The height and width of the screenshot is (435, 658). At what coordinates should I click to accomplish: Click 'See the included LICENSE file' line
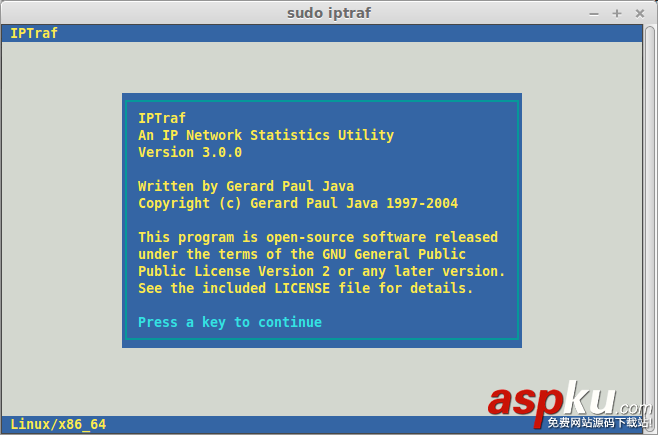[x=306, y=289]
